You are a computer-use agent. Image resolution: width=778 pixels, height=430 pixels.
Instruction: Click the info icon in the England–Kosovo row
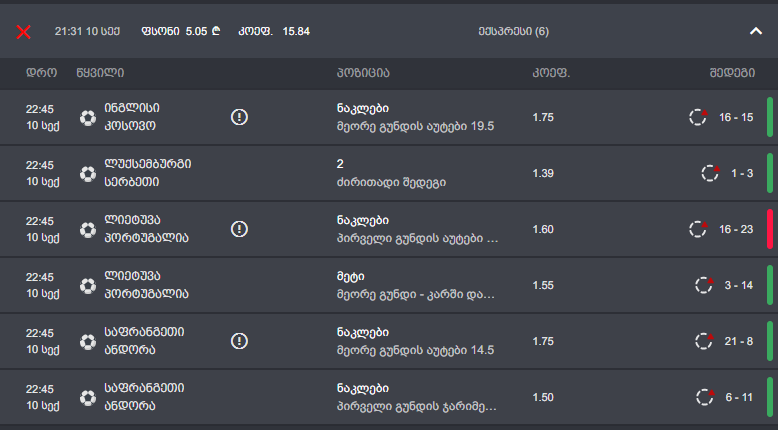[x=239, y=118]
